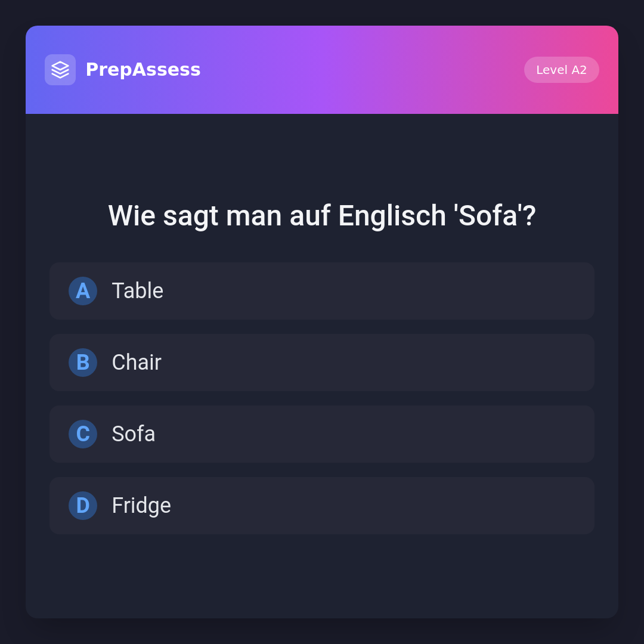Click the Level A2 badge
644x644 pixels.
point(561,70)
